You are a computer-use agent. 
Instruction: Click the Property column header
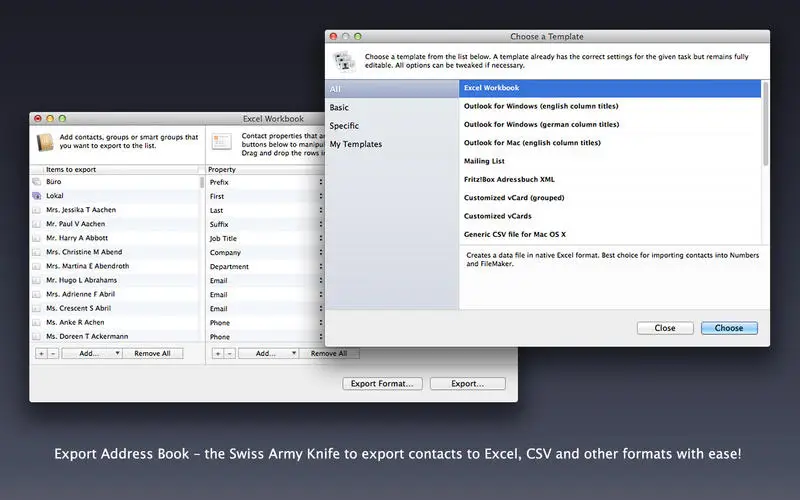coord(265,169)
